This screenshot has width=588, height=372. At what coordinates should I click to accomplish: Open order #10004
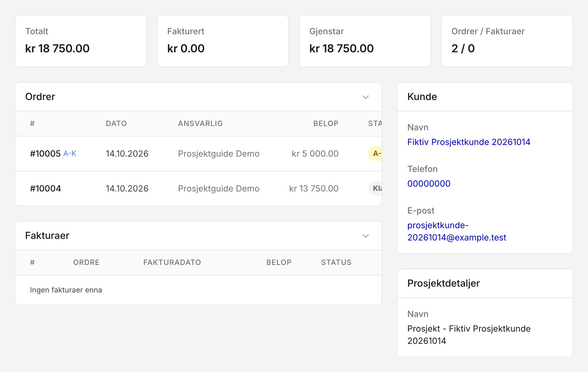coord(45,188)
